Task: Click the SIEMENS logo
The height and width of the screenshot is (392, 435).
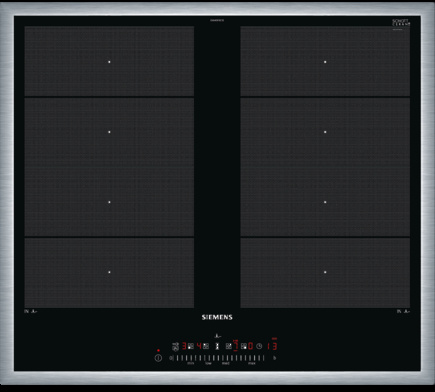Action: pyautogui.click(x=217, y=317)
